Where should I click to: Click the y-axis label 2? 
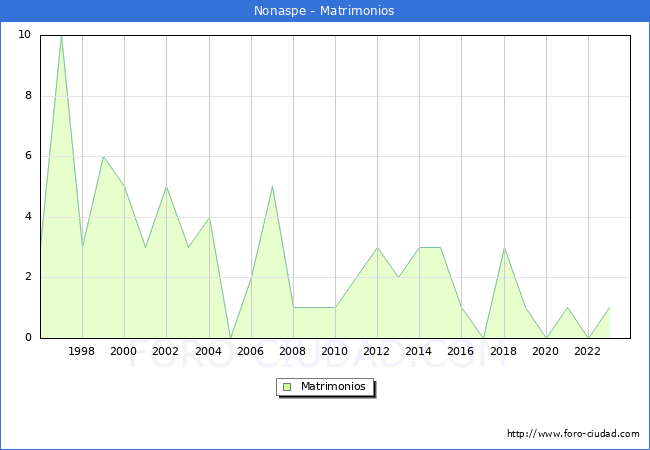click(x=28, y=277)
